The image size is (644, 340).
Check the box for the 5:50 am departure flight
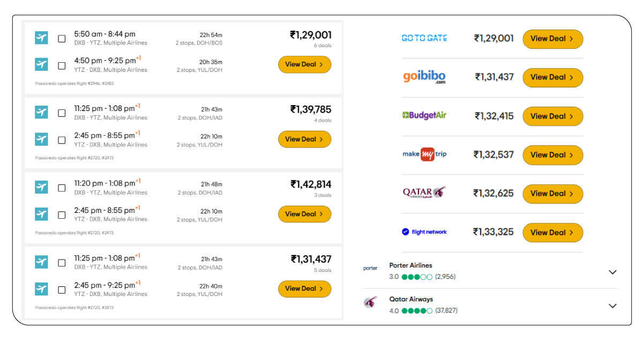click(61, 38)
